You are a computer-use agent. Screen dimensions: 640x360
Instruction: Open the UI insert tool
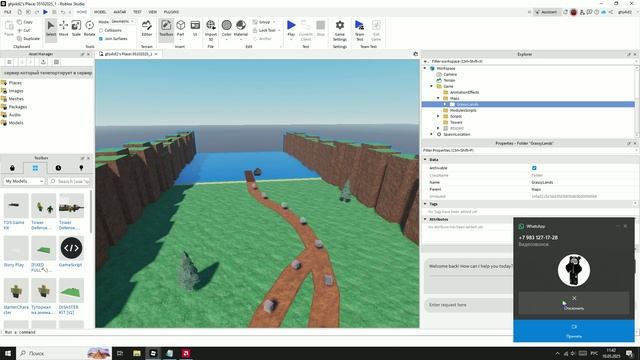coord(195,29)
